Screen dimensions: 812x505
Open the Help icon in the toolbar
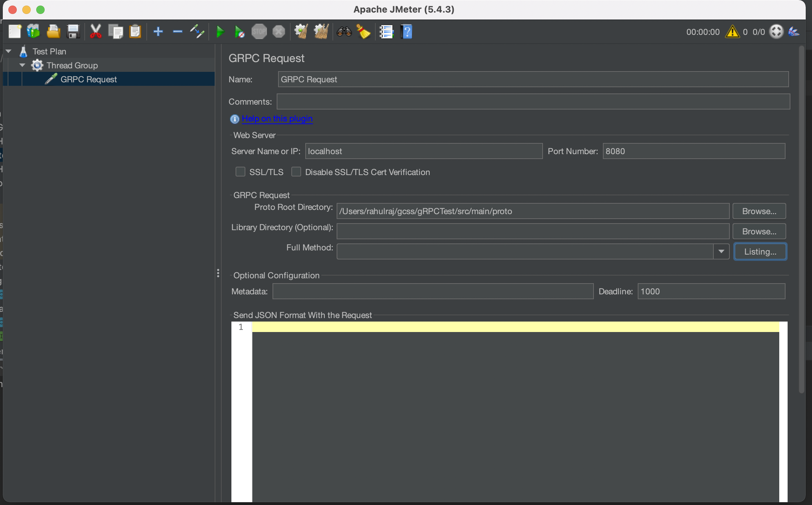click(406, 31)
